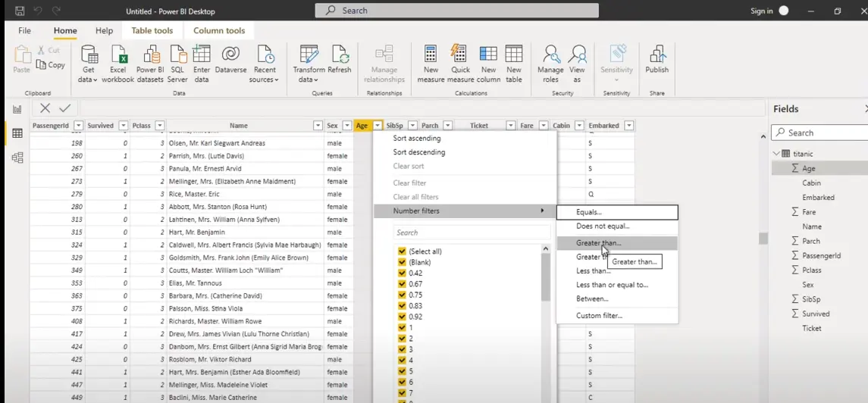Open the Get data icon
Viewport: 868px width, 403px height.
pyautogui.click(x=89, y=55)
